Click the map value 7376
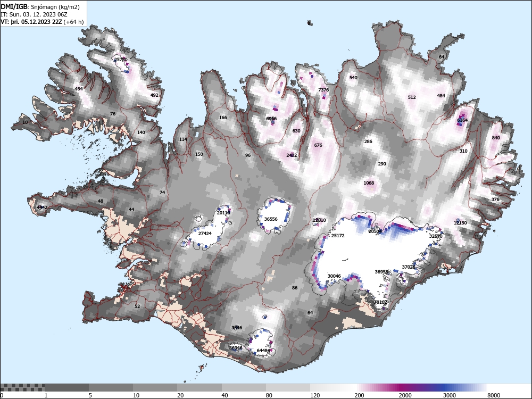Image resolution: width=532 pixels, height=399 pixels. tap(323, 90)
